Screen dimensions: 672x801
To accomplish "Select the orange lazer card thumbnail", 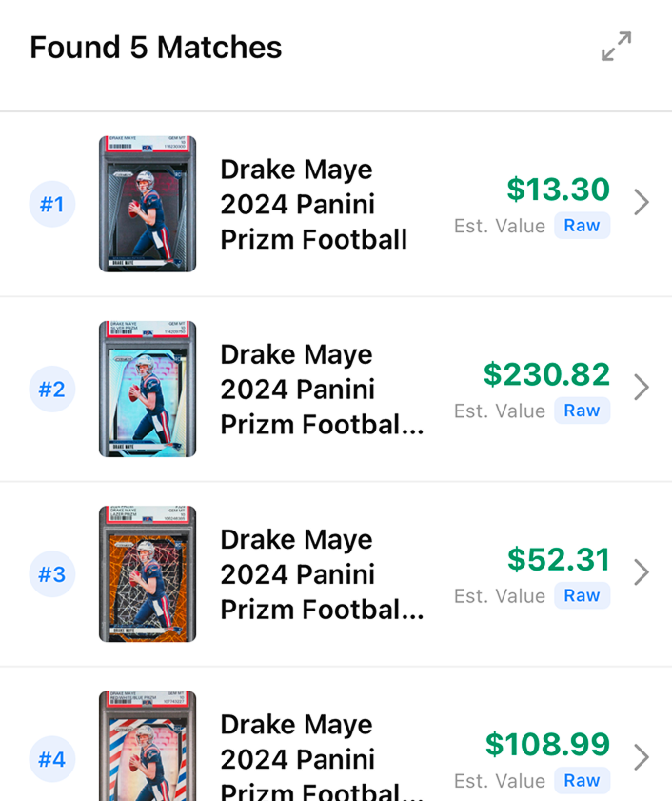I will (x=148, y=573).
